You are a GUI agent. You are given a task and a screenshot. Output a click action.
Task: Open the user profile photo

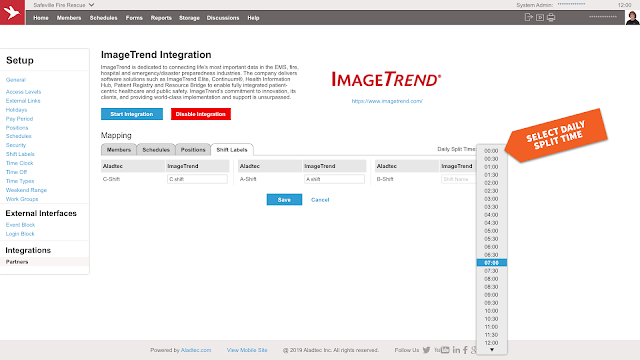tap(632, 18)
